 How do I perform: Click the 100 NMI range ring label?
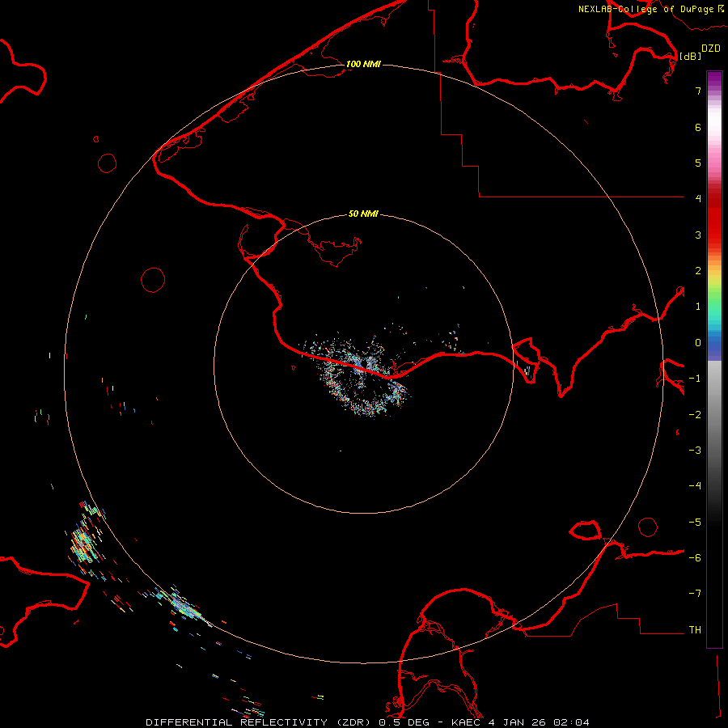coord(363,64)
